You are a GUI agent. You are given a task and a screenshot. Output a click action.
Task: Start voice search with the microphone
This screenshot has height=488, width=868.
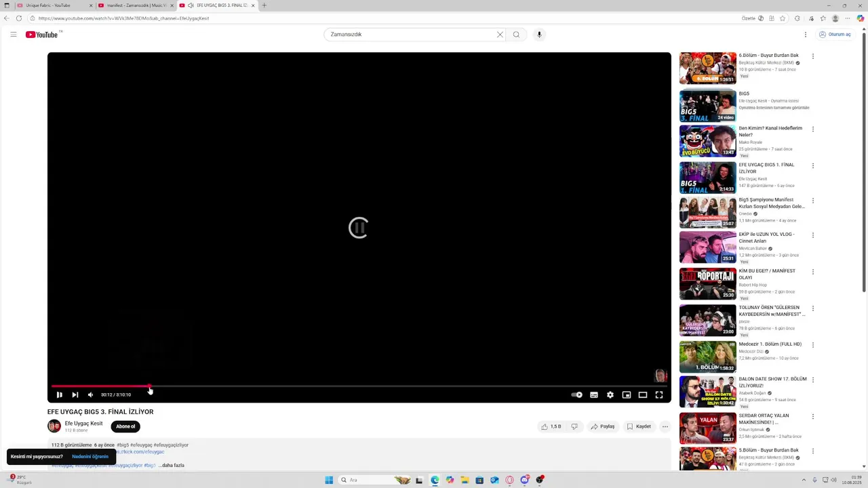click(x=539, y=35)
